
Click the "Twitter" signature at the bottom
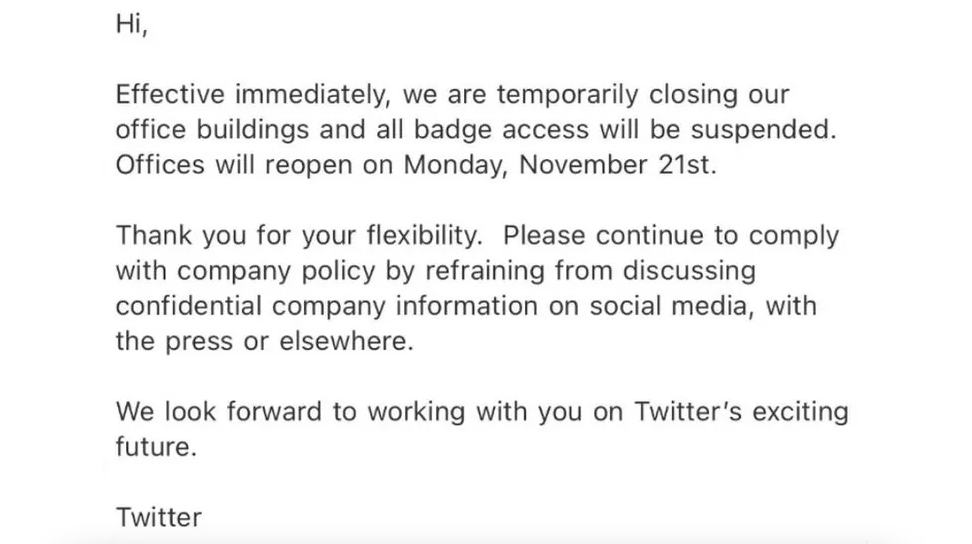pos(159,517)
